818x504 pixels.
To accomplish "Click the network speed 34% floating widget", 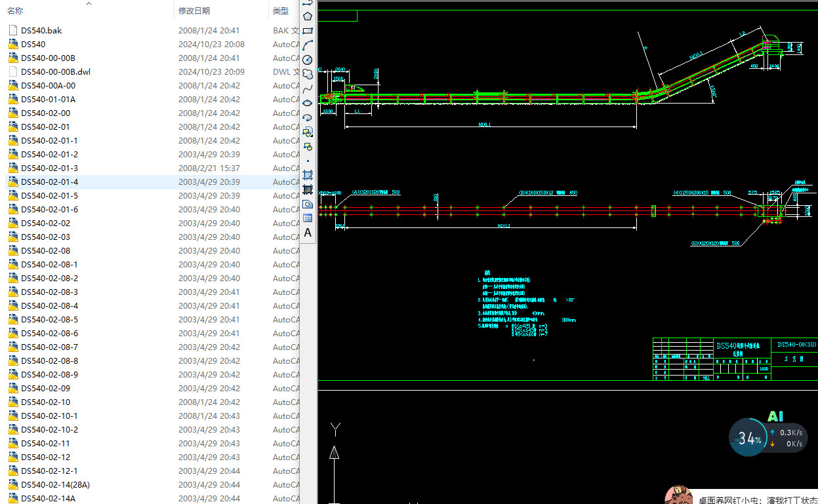I will pyautogui.click(x=767, y=437).
